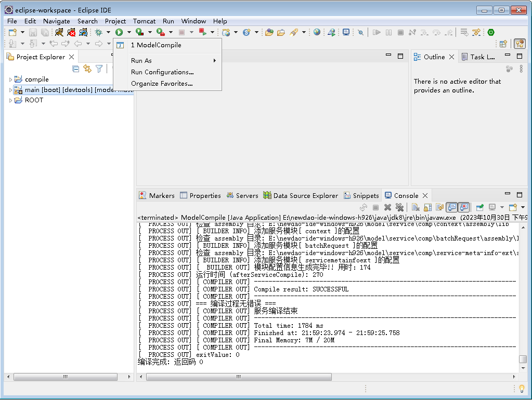Choose Organize Favorites... entry
532x400 pixels.
(x=167, y=84)
